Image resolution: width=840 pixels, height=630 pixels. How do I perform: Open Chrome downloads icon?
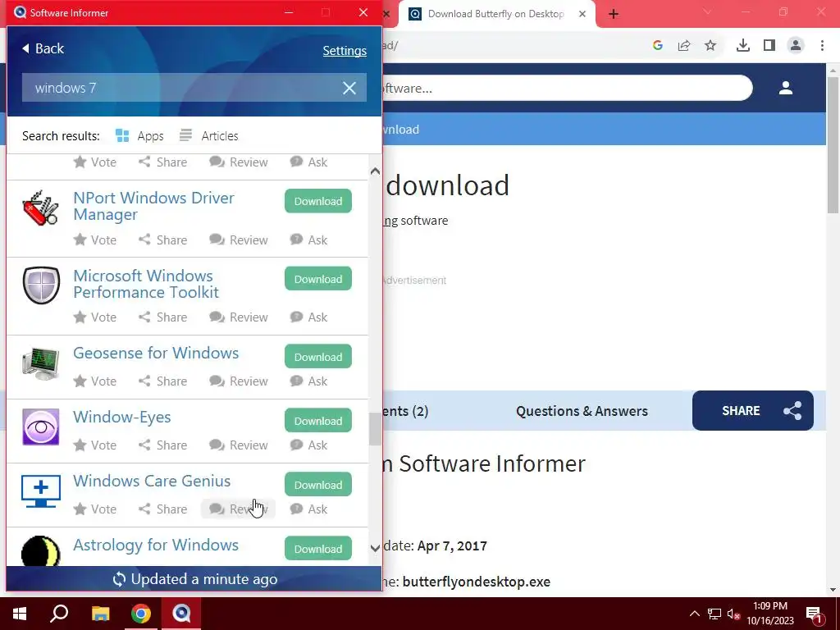pos(743,46)
